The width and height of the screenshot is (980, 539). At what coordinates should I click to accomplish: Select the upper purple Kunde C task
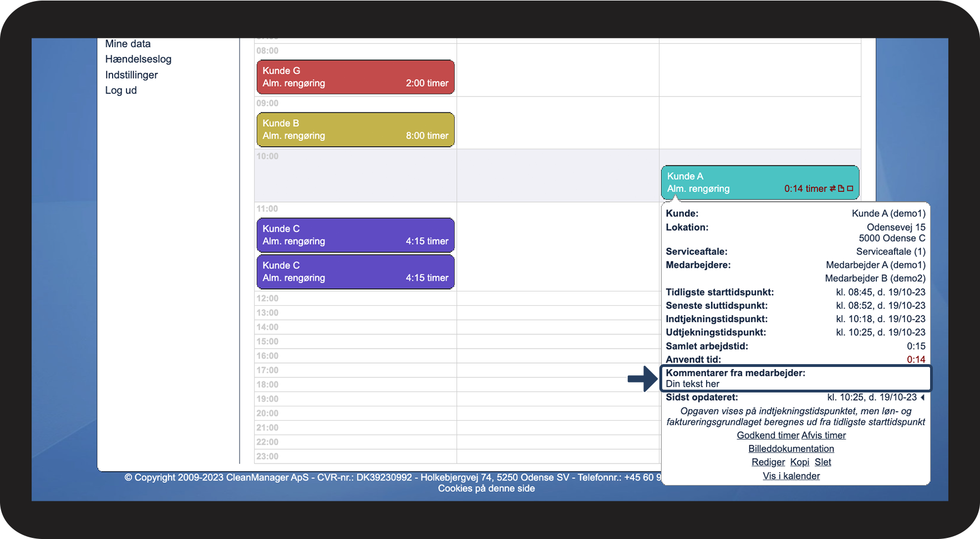point(356,235)
